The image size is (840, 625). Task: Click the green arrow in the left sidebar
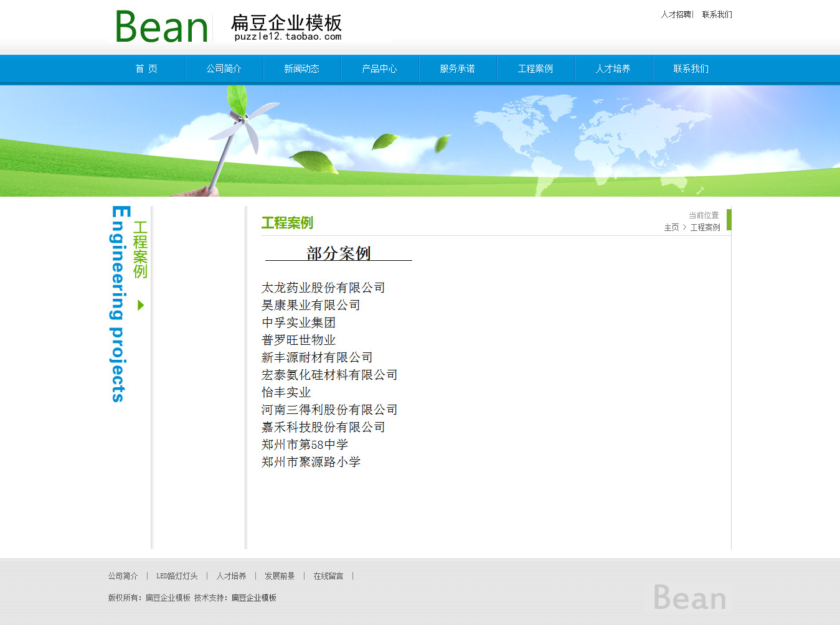click(x=141, y=305)
